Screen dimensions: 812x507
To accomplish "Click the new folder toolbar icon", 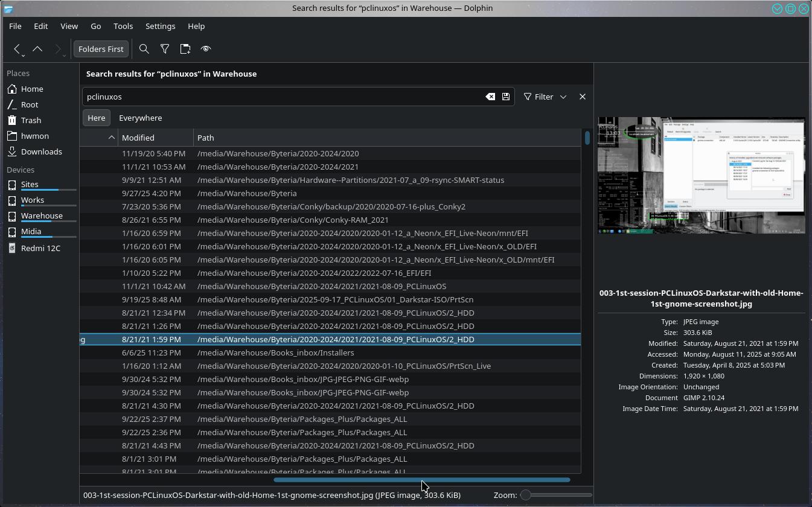I will [x=185, y=49].
